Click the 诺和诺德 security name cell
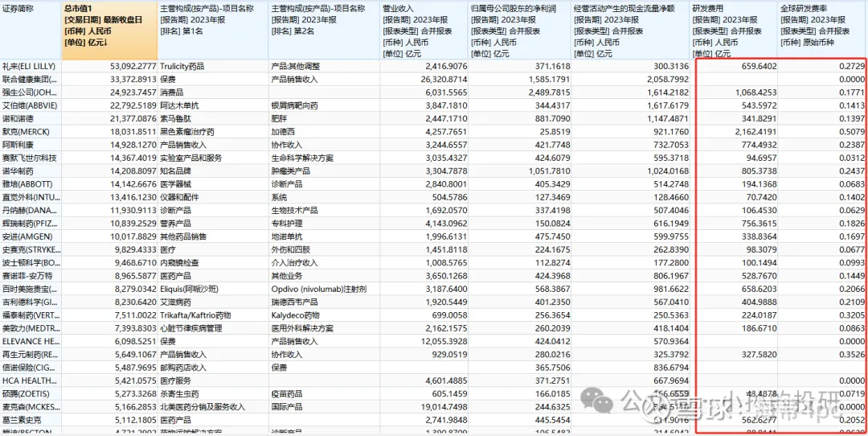This screenshot has width=868, height=436. coord(18,118)
